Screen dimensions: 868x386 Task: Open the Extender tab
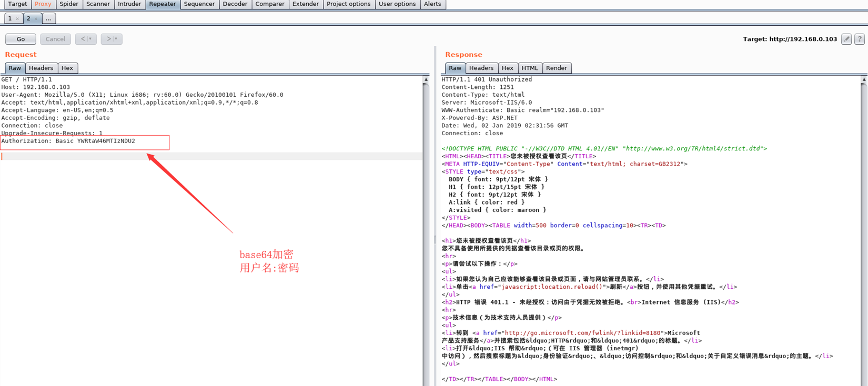[306, 4]
